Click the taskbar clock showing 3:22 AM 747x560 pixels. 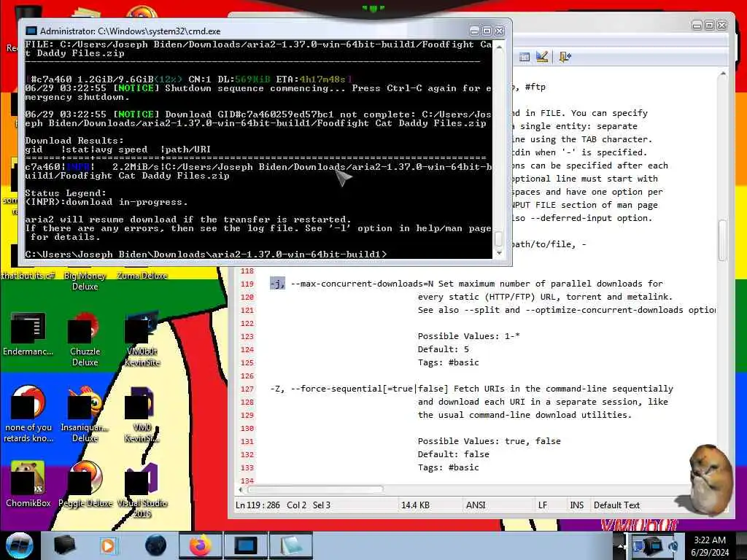coord(710,545)
